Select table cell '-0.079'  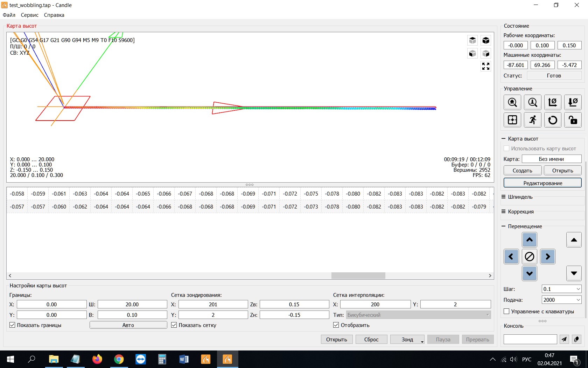[479, 207]
